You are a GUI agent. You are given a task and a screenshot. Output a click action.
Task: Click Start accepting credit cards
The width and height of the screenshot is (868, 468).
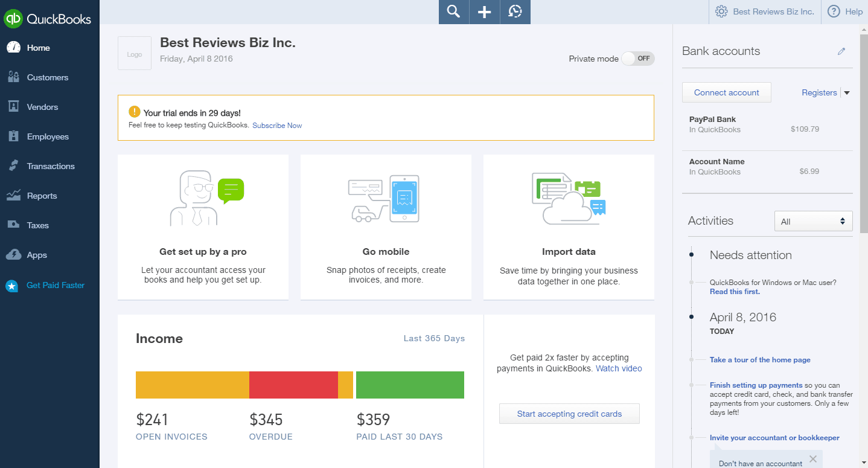click(569, 414)
